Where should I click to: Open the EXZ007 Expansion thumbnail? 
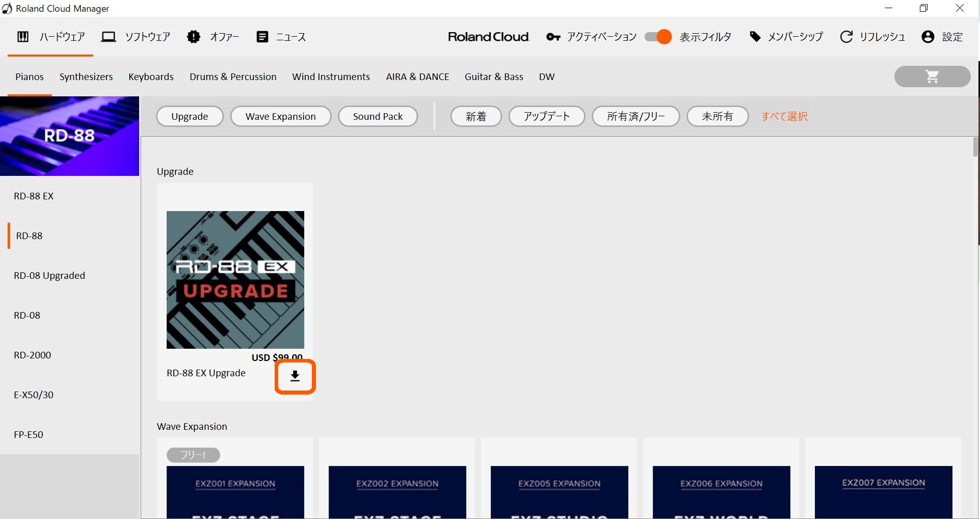(884, 492)
